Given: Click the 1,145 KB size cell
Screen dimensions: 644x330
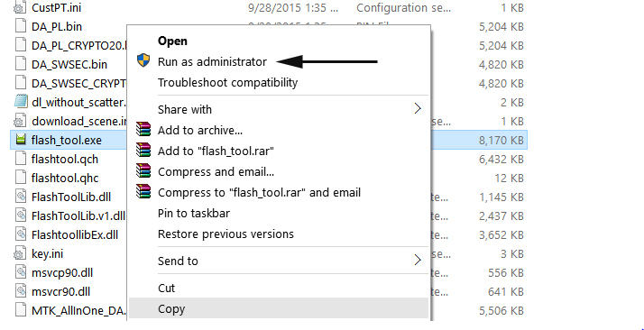Looking at the screenshot, I should 501,197.
